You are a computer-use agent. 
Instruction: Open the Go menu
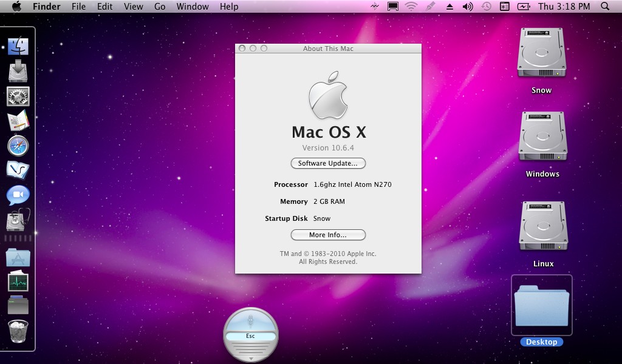(160, 7)
